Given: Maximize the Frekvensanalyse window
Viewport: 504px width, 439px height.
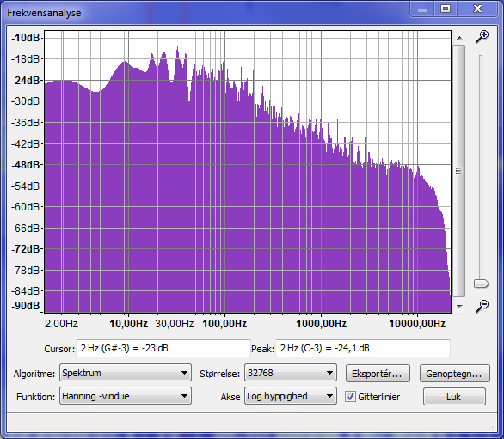Looking at the screenshot, I should (446, 9).
